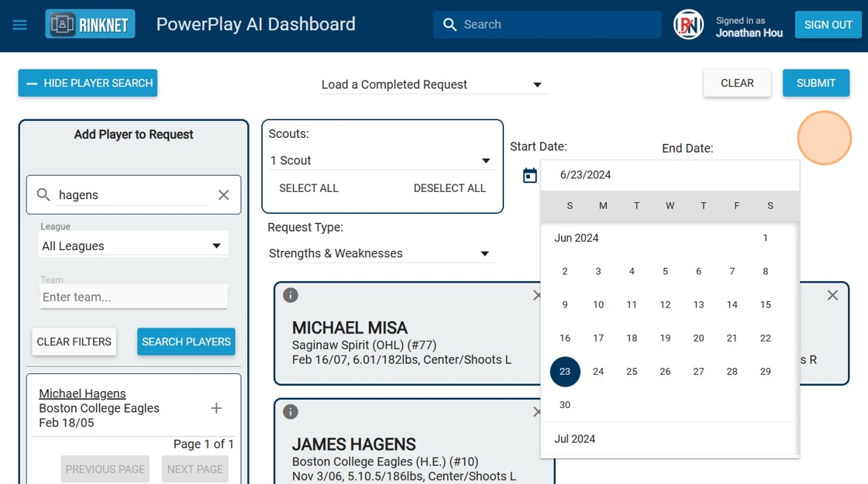Add Michael Hagens with the plus icon

tap(216, 408)
